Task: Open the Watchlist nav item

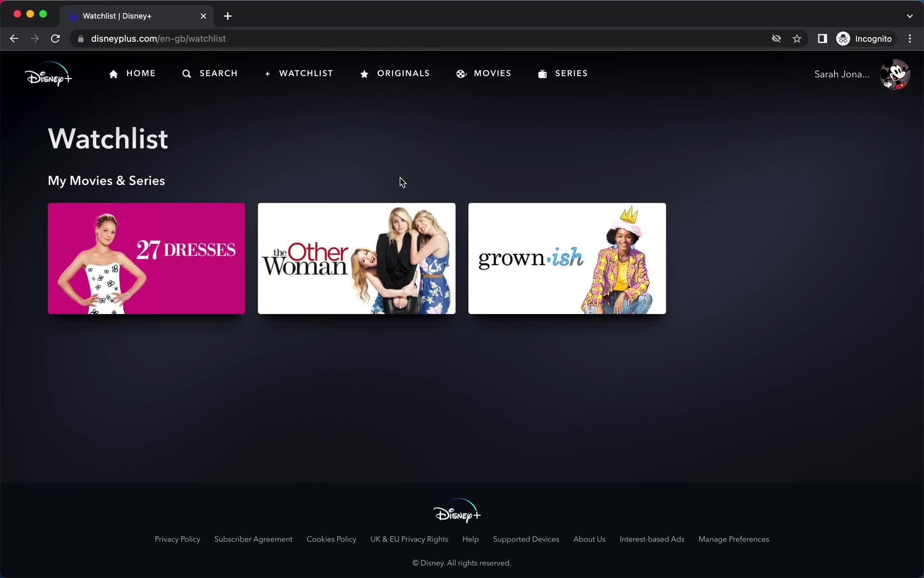Action: (299, 74)
